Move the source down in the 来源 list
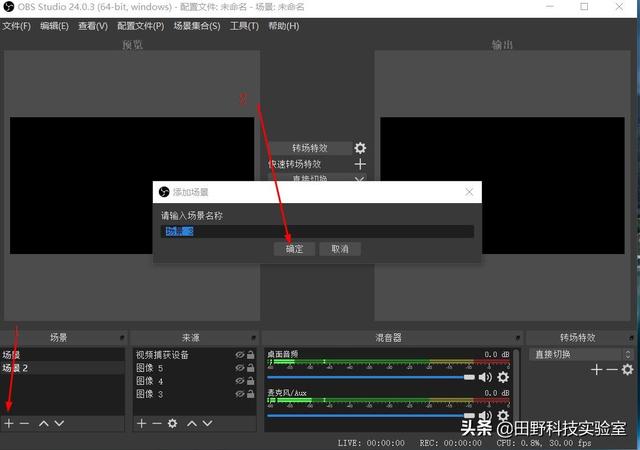Image resolution: width=640 pixels, height=450 pixels. point(207,423)
